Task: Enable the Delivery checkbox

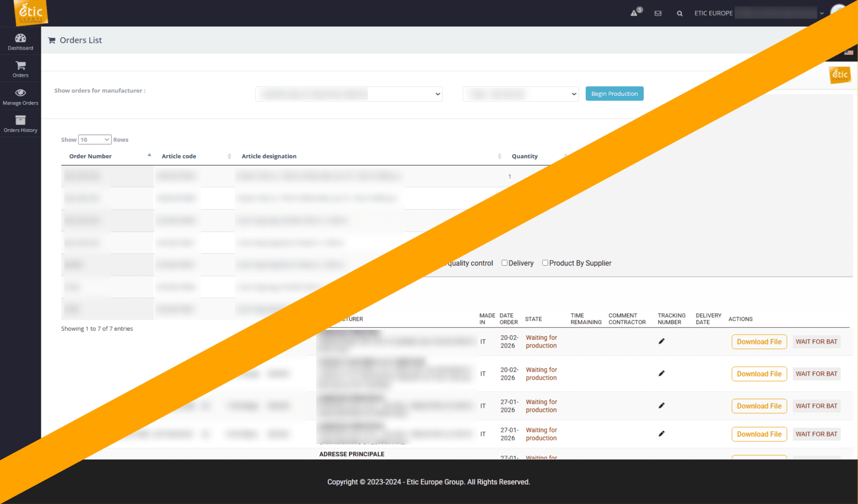Action: tap(505, 263)
